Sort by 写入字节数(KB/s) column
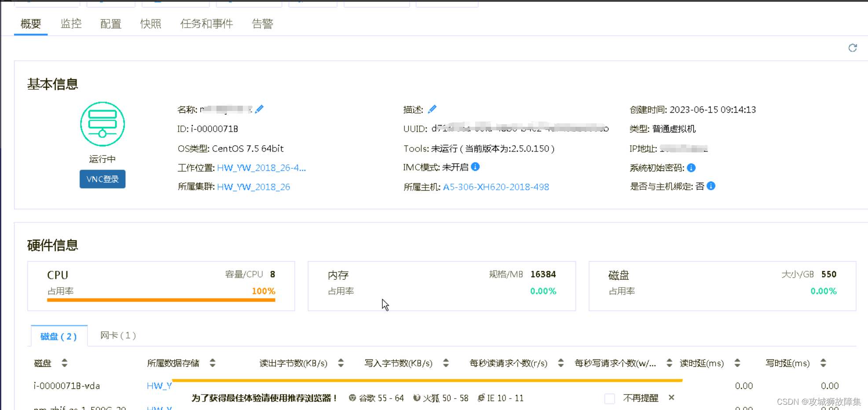Screen dimensions: 868x410 point(446,363)
